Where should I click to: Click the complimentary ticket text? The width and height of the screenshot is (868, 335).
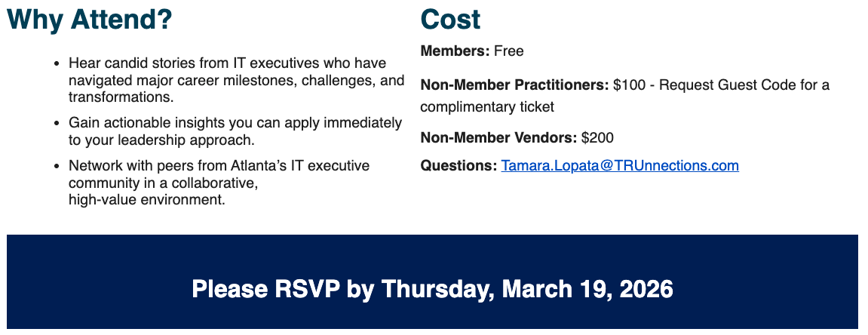pyautogui.click(x=487, y=107)
